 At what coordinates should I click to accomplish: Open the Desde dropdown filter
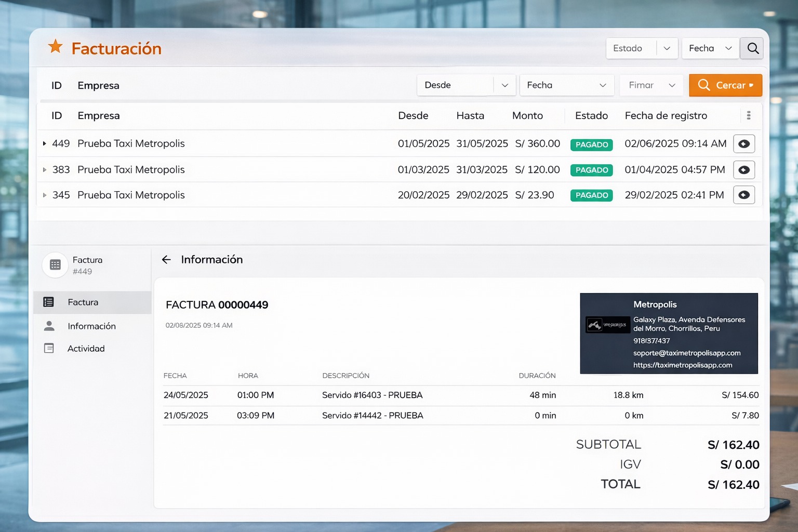(x=465, y=85)
